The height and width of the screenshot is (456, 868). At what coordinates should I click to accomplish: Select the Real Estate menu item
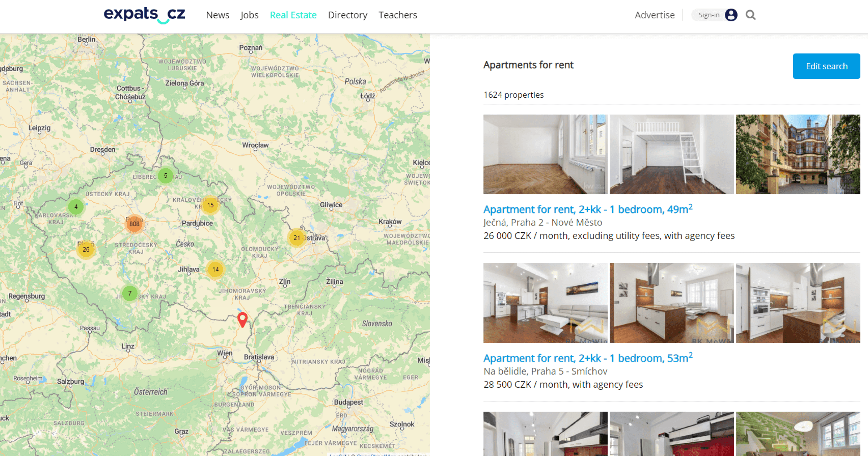coord(293,15)
